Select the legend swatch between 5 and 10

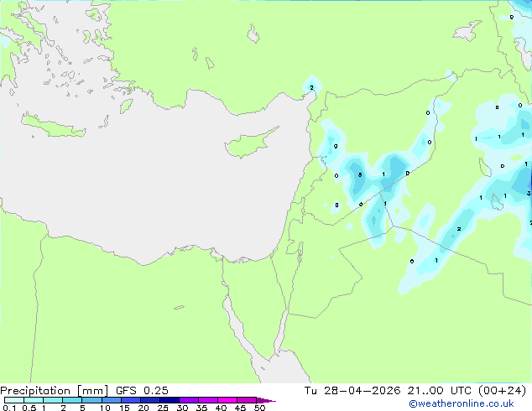click(91, 400)
